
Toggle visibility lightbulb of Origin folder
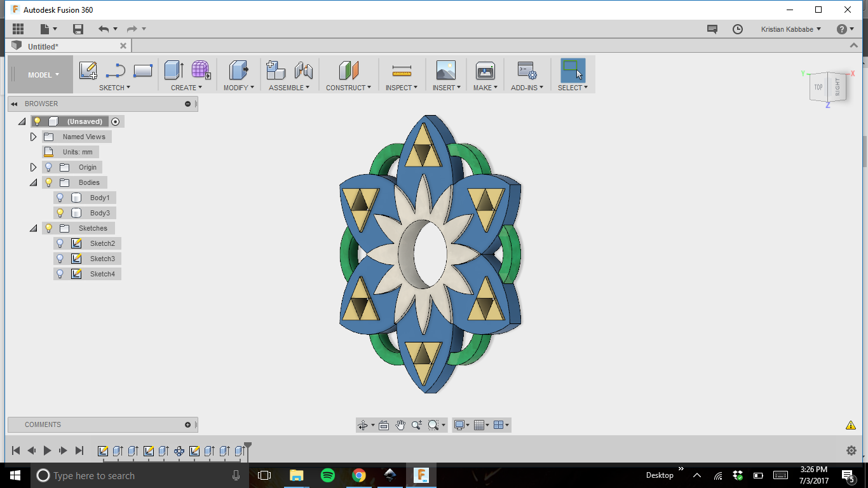(48, 167)
